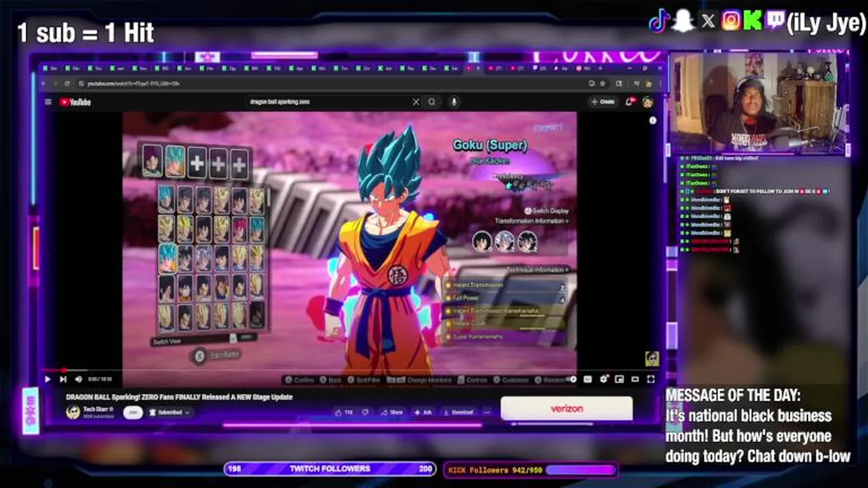This screenshot has height=488, width=868.
Task: Open YouTube notifications bell
Action: click(x=629, y=102)
